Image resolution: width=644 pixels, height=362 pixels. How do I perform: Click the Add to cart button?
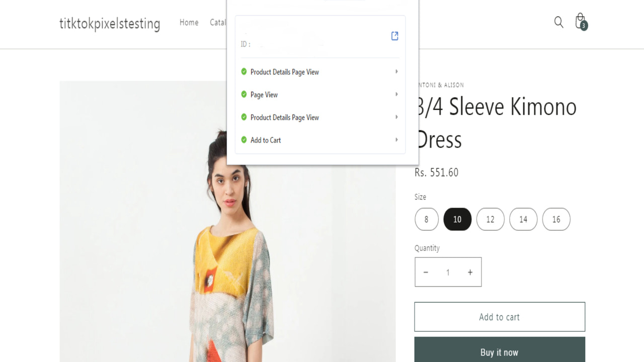tap(499, 317)
